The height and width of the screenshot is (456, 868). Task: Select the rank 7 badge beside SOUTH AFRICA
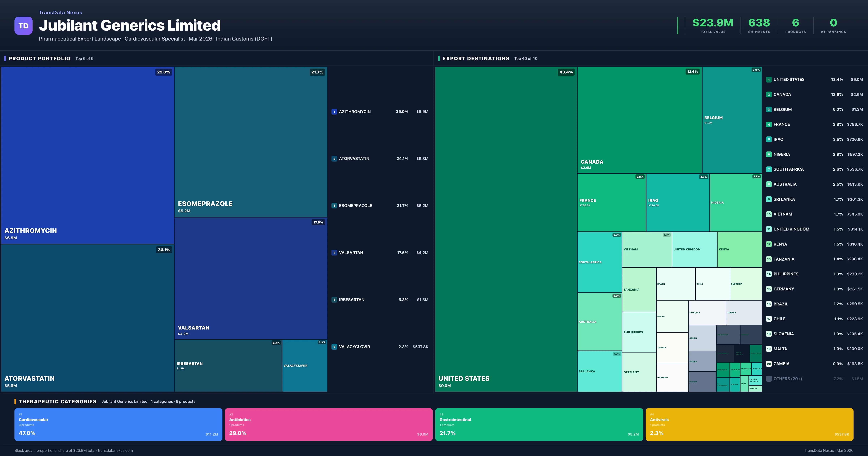click(x=769, y=169)
